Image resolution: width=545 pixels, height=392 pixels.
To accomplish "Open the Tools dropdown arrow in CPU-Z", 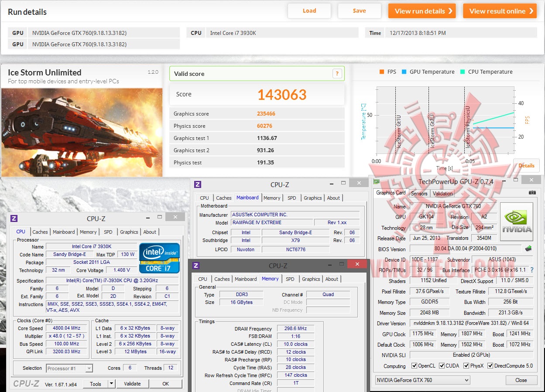I will (x=111, y=384).
